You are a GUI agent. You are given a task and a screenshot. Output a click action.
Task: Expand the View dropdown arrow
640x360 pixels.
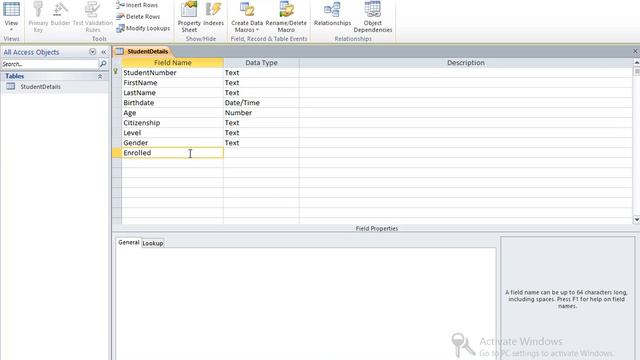click(x=11, y=30)
